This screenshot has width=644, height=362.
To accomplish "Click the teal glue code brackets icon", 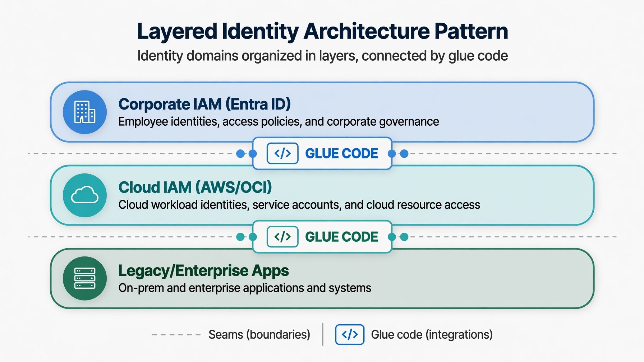I will tap(282, 237).
